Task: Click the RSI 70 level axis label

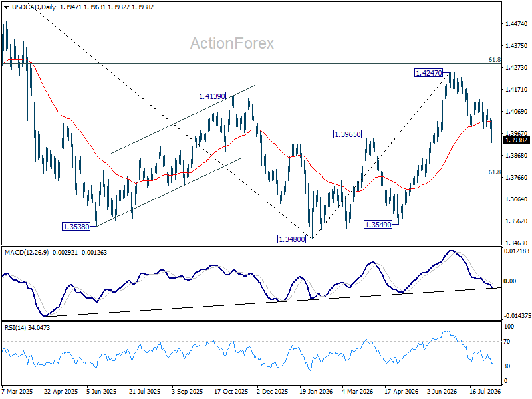Action: coord(507,342)
